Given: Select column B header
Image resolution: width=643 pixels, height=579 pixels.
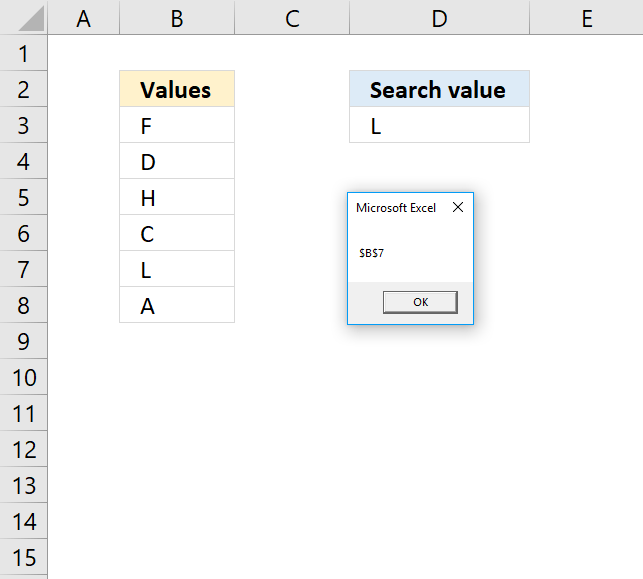Looking at the screenshot, I should tap(176, 18).
